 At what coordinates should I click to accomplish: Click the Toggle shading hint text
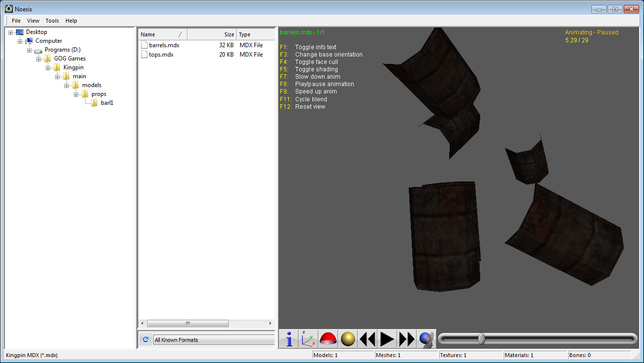coord(316,69)
